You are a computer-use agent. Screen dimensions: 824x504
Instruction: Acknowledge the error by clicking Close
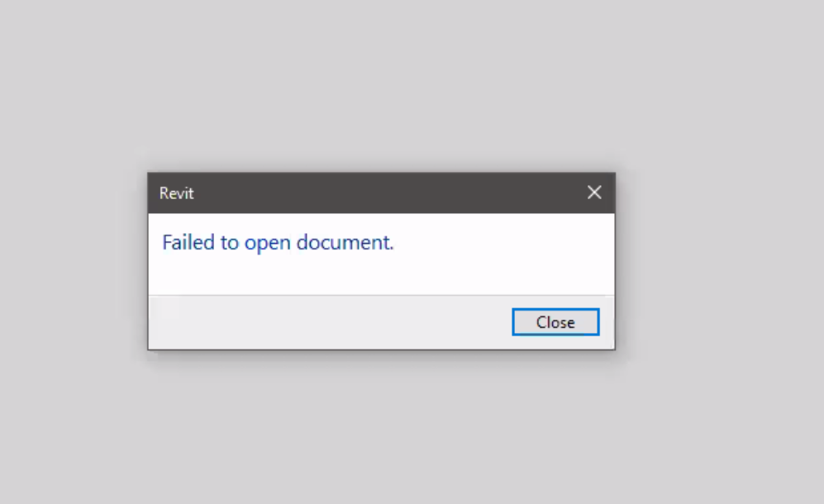[555, 321]
